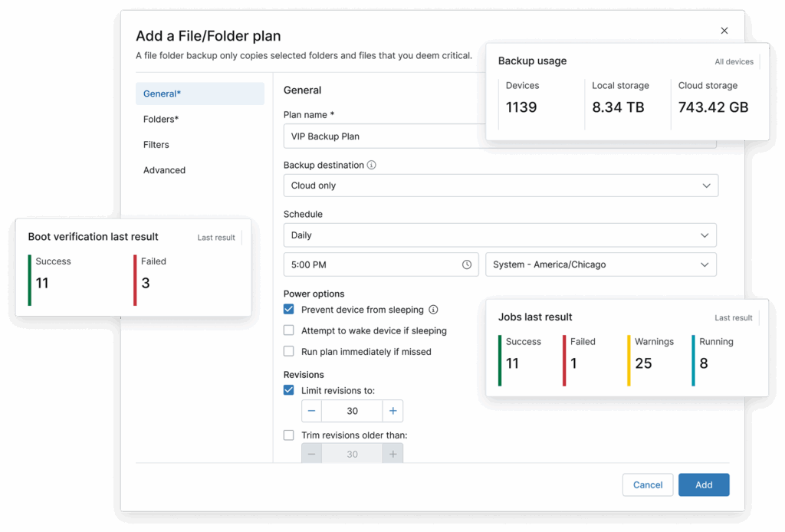
Task: Enable Attempt to wake device if sleeping
Action: (x=289, y=330)
